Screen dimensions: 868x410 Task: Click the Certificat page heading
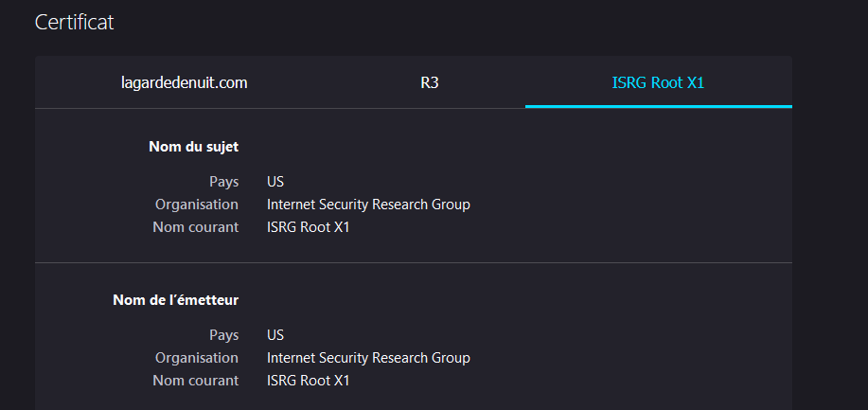tap(74, 22)
